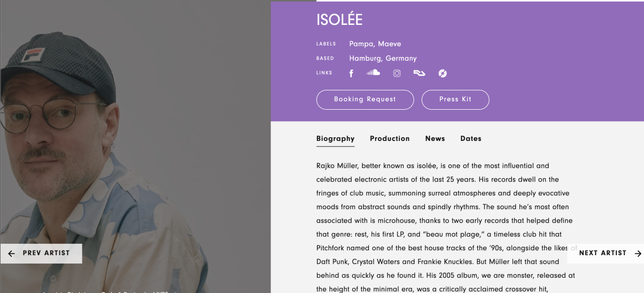This screenshot has height=293, width=644.
Task: Download the Press Kit
Action: [455, 100]
